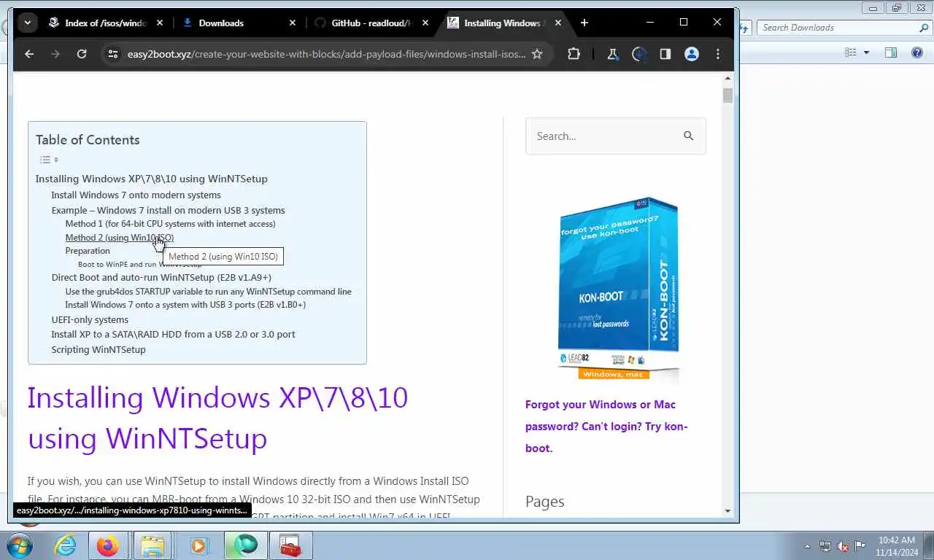Viewport: 934px width, 560px height.
Task: Jump to Scripting WinNTSetup section
Action: pyautogui.click(x=99, y=349)
